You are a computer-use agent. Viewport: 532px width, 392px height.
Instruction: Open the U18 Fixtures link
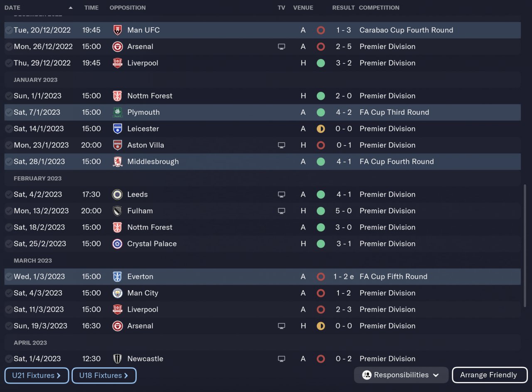(104, 375)
